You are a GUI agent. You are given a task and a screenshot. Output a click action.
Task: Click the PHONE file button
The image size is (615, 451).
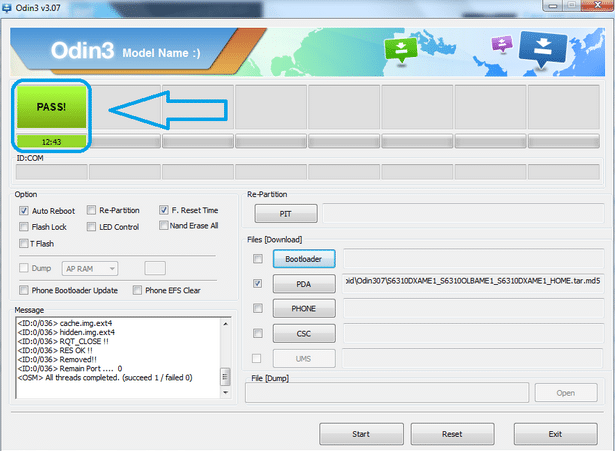pyautogui.click(x=304, y=309)
